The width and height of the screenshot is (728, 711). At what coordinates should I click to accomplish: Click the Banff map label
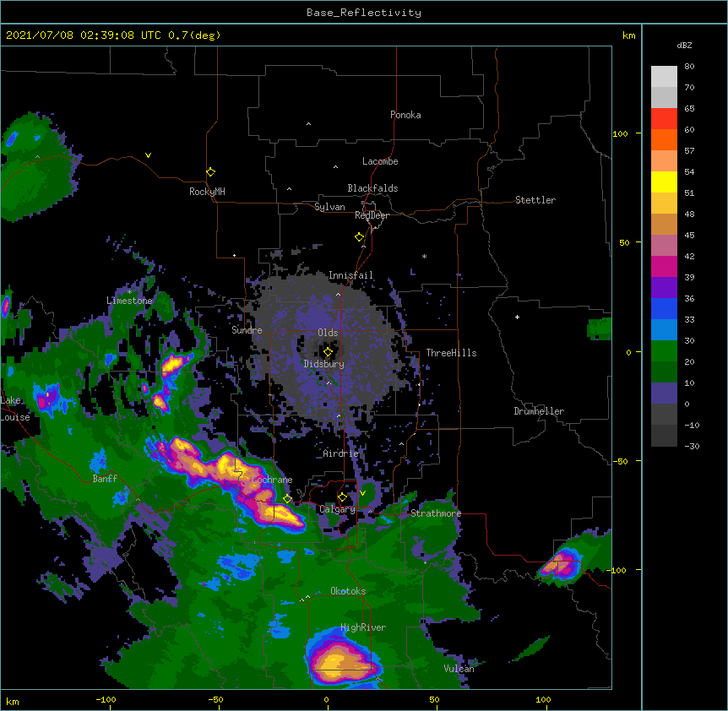click(105, 479)
